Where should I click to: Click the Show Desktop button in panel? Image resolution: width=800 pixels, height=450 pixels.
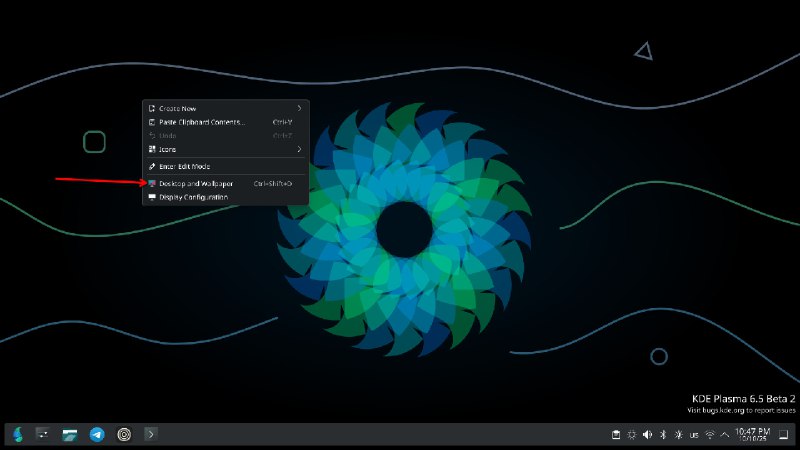(x=784, y=435)
